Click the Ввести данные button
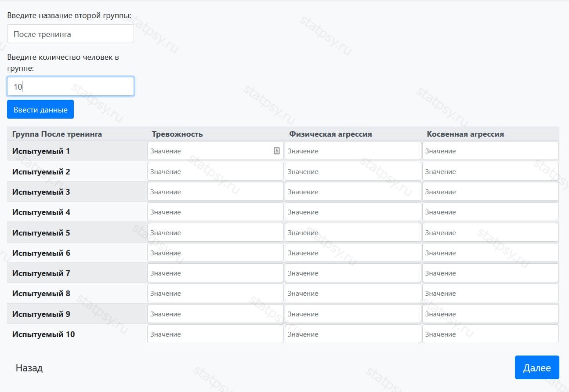Viewport: 569px width, 392px height. tap(40, 109)
